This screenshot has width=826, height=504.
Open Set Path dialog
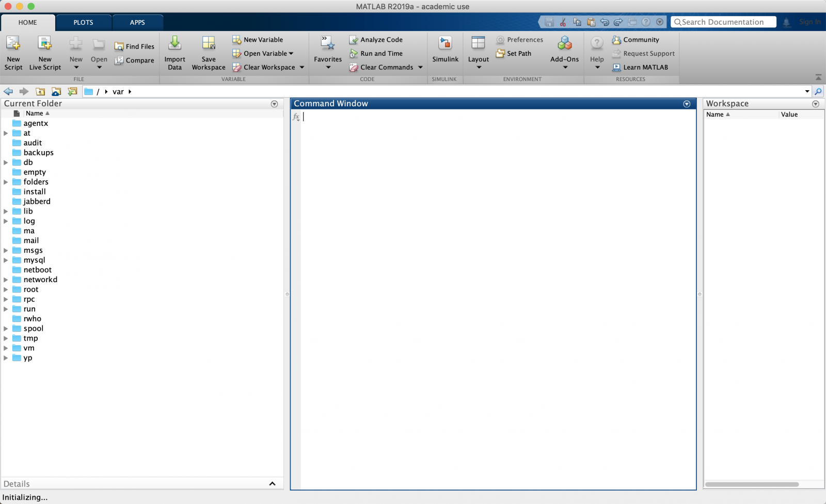(514, 54)
